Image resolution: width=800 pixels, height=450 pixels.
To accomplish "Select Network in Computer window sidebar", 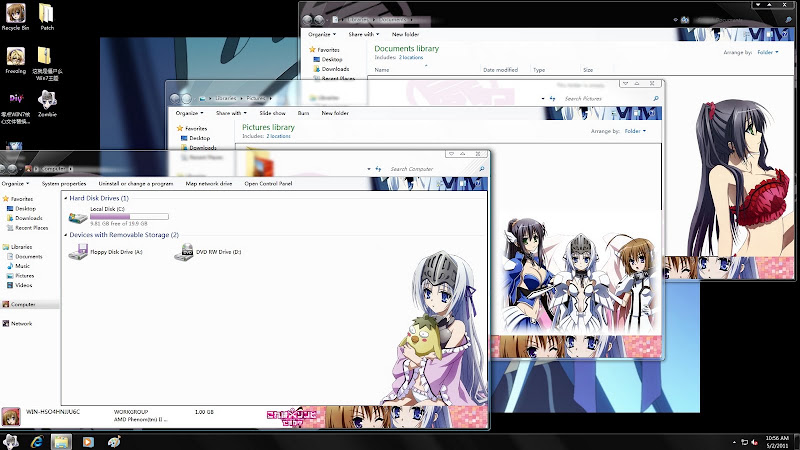I will pos(17,323).
